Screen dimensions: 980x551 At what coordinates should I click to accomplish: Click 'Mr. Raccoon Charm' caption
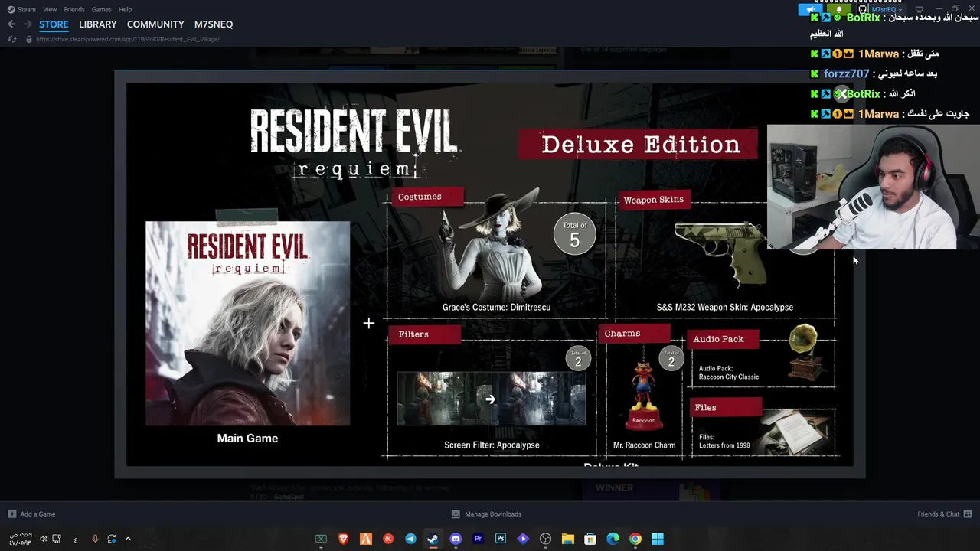pyautogui.click(x=644, y=445)
